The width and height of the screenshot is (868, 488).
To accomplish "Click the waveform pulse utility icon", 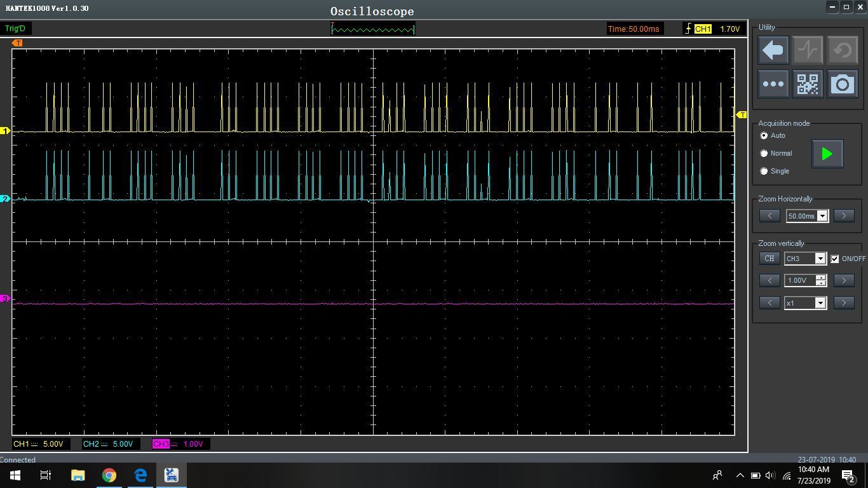I will (808, 50).
